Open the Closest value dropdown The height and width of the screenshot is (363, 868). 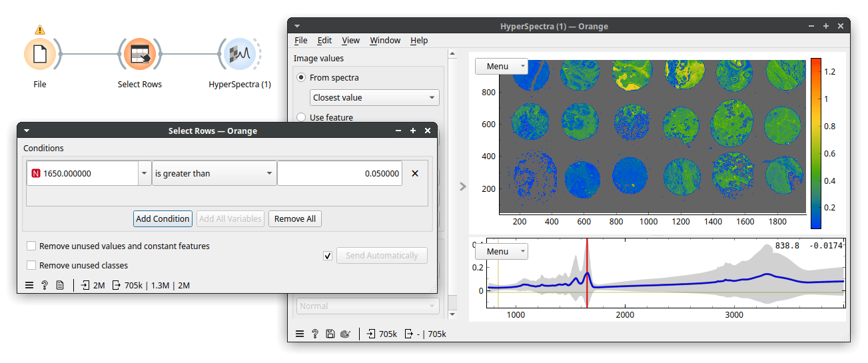375,97
